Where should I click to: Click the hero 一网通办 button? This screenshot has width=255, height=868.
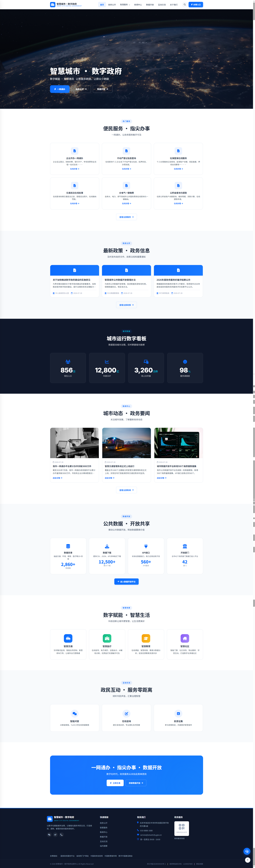click(x=60, y=89)
